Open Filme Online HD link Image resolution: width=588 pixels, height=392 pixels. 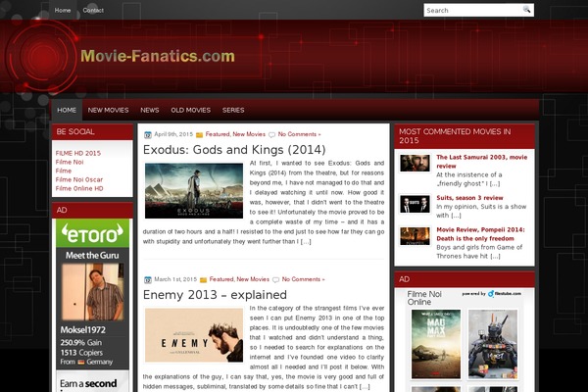tap(79, 188)
